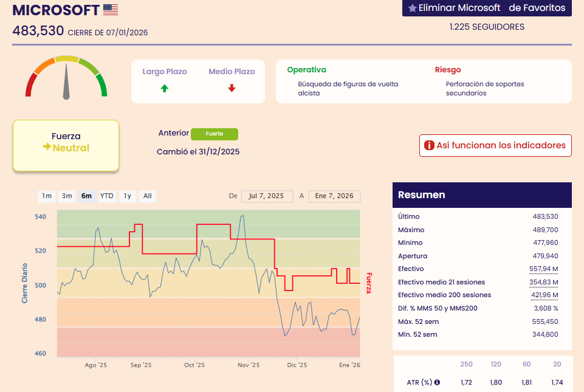This screenshot has width=584, height=392.
Task: Click the Fuerza Neutral card
Action: click(x=66, y=145)
